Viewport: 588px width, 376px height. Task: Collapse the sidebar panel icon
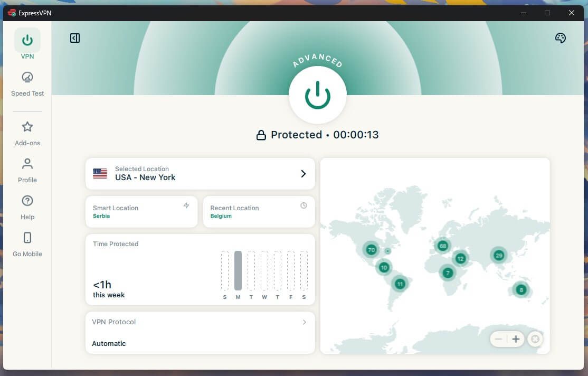pos(75,38)
